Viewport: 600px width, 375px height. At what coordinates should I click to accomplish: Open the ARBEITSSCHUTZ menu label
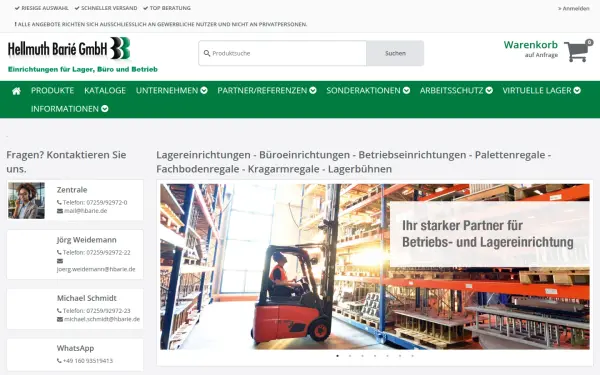pos(452,90)
